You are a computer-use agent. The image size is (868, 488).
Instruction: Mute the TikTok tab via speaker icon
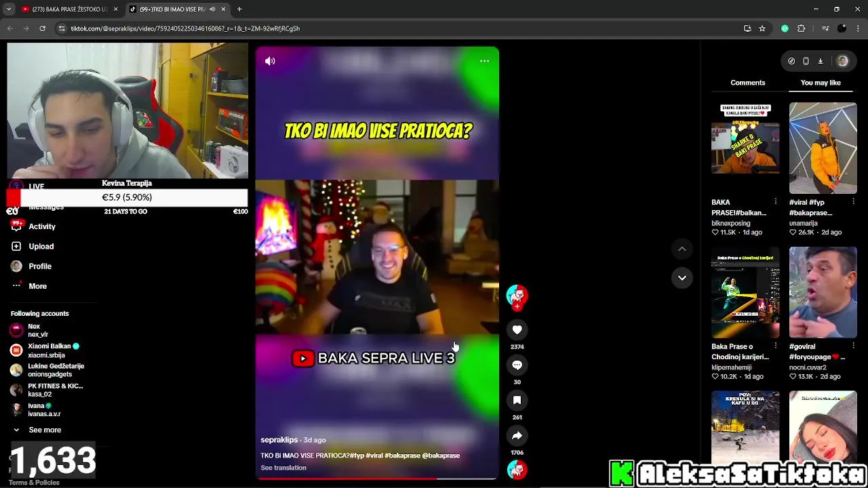coord(212,9)
